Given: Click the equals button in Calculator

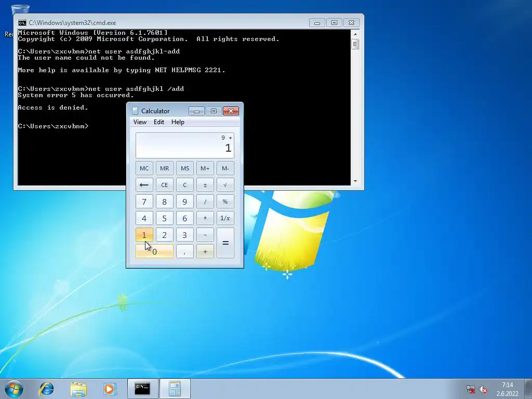Looking at the screenshot, I should click(225, 243).
